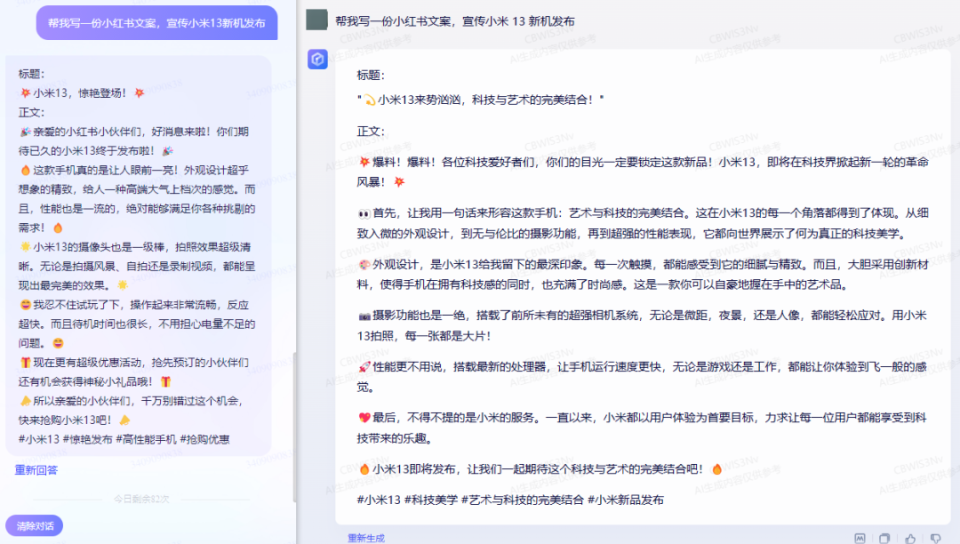960x544 pixels.
Task: Click the title '小米13来势汹汹, 科技与艺术的完美结合!'
Action: [481, 100]
